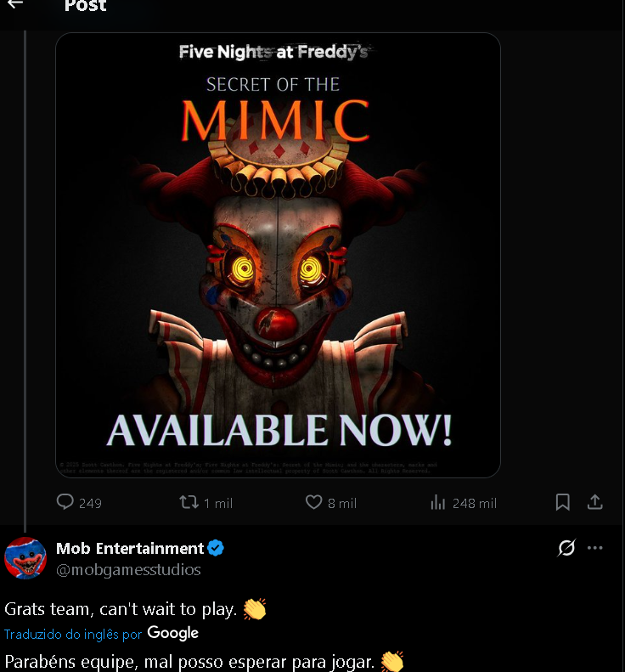
Task: Click the clapping emoji after 'play.'
Action: click(x=255, y=609)
